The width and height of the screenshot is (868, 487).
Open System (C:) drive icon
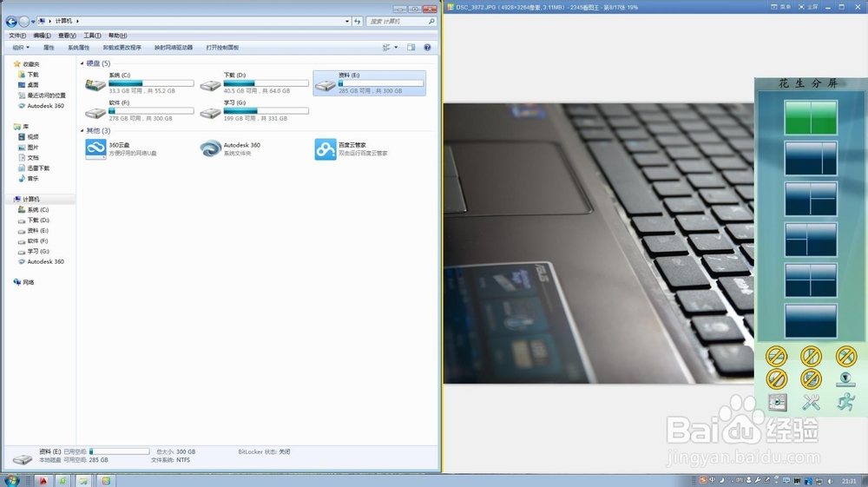(95, 85)
